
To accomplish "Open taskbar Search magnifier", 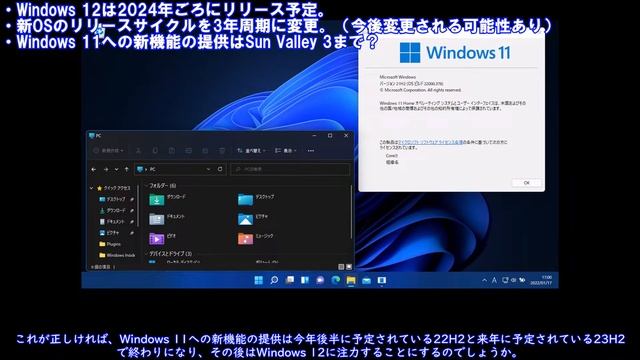I will [274, 280].
